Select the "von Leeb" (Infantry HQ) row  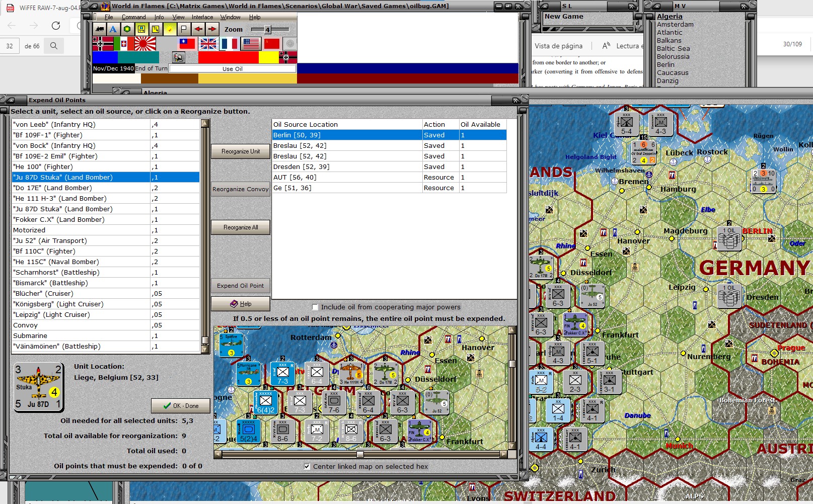(x=106, y=124)
